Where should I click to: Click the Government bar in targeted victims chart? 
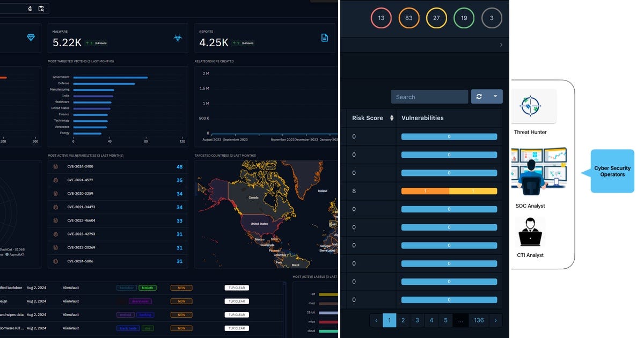click(111, 77)
